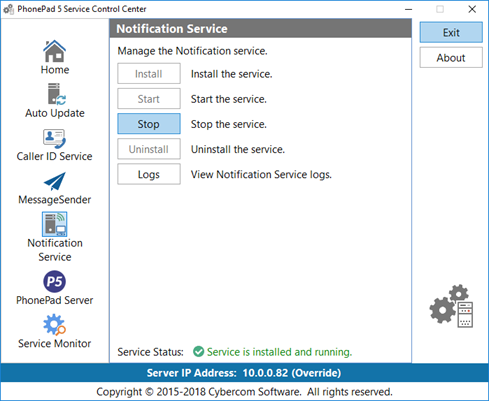Click the Cybercom Software copyright text
This screenshot has width=489, height=401.
click(x=244, y=391)
